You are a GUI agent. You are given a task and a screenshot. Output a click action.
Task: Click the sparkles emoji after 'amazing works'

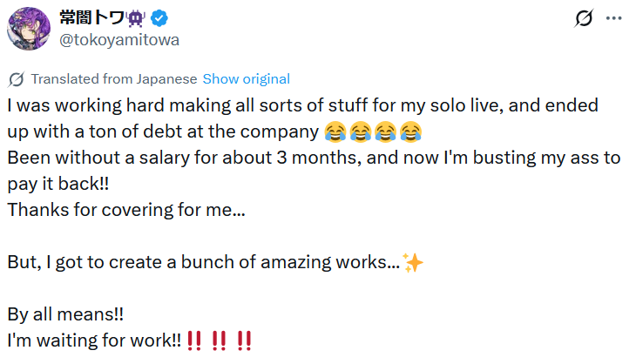pyautogui.click(x=414, y=263)
